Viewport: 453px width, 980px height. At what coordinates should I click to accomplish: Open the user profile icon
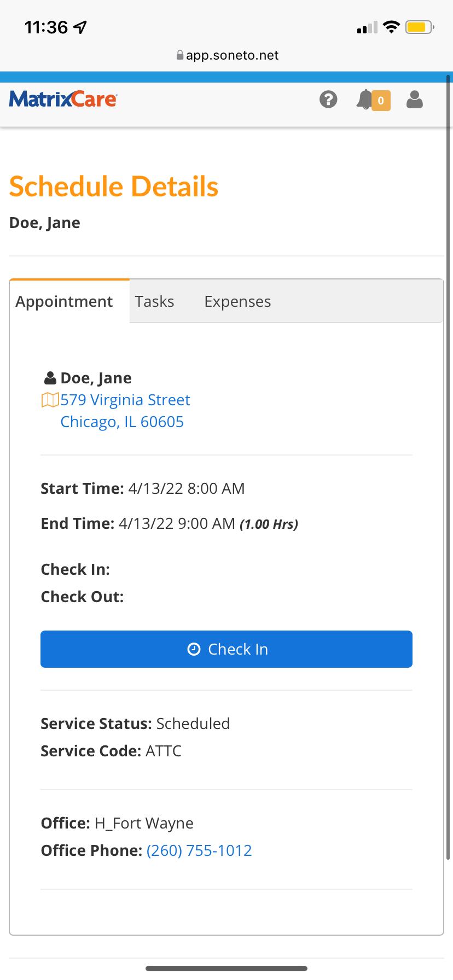coord(414,100)
